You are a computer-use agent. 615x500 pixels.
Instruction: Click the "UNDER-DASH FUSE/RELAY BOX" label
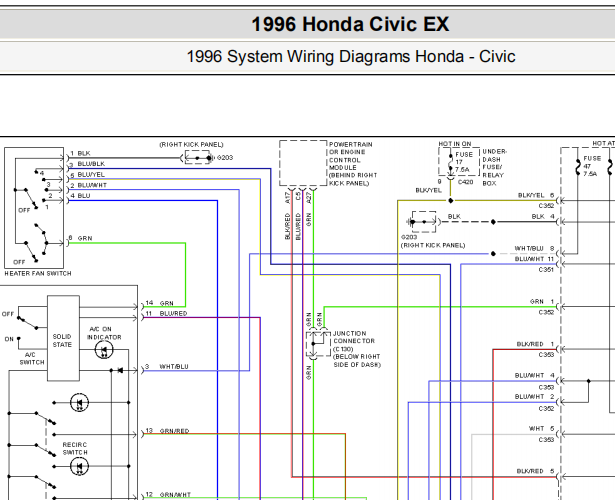(x=494, y=167)
